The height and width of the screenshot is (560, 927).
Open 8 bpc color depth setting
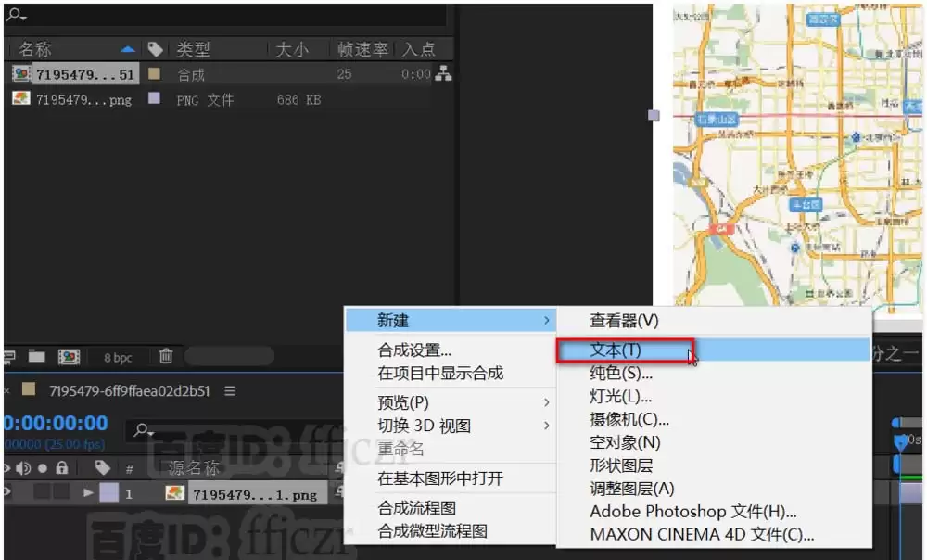pyautogui.click(x=118, y=358)
